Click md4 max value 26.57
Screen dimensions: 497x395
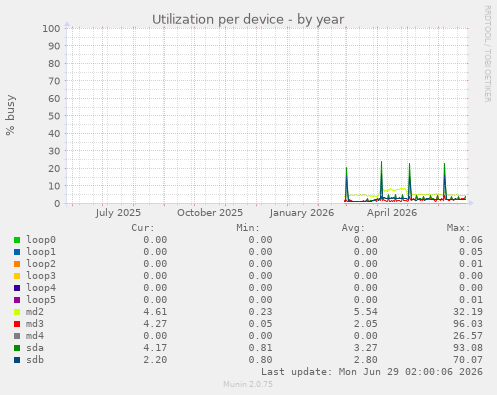click(x=468, y=336)
